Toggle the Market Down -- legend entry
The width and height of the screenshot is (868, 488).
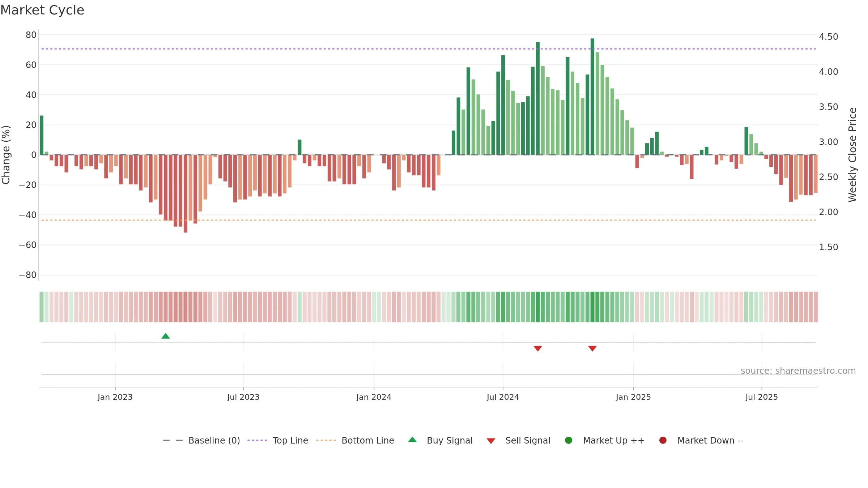[701, 440]
